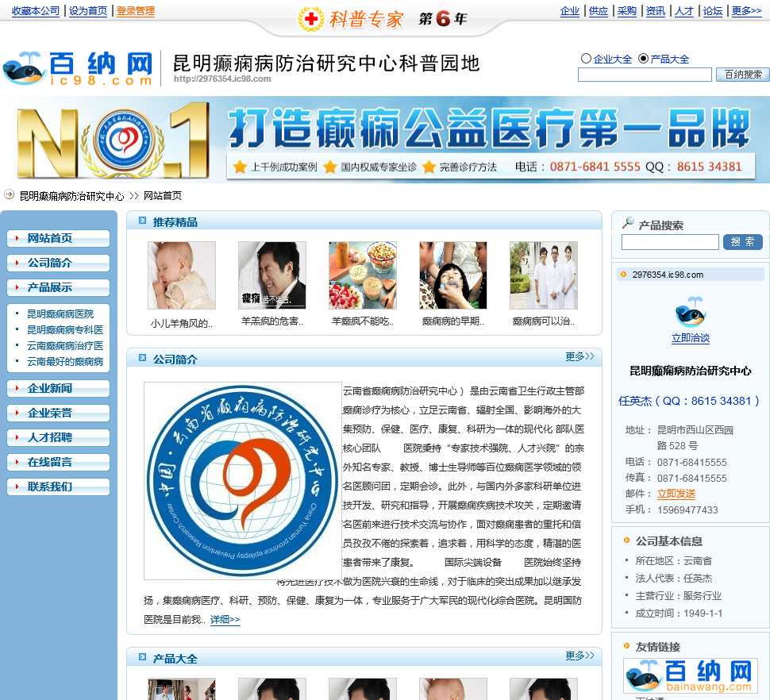Click the food dishes product thumbnail
The height and width of the screenshot is (700, 770).
(363, 275)
